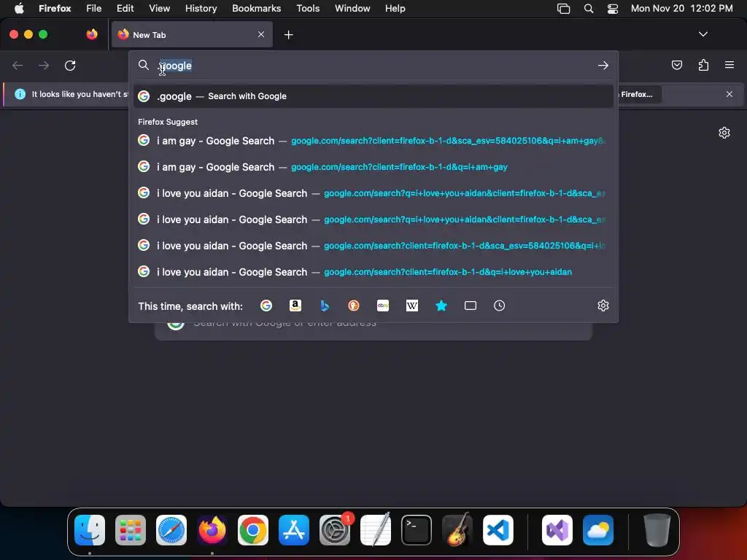
Task: Search this time with DuckDuckGo
Action: (354, 306)
